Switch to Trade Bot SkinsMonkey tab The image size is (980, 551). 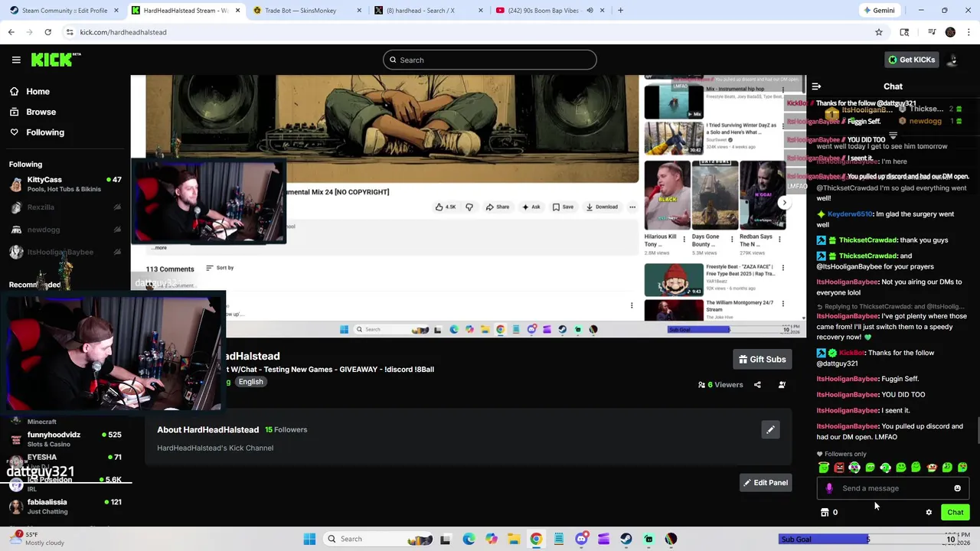(x=308, y=11)
